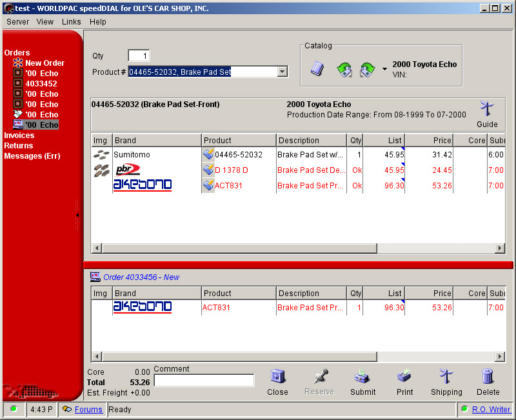Screen dimensions: 516x420
Task: Click the green connection status light at bottom left
Action: pyautogui.click(x=14, y=409)
